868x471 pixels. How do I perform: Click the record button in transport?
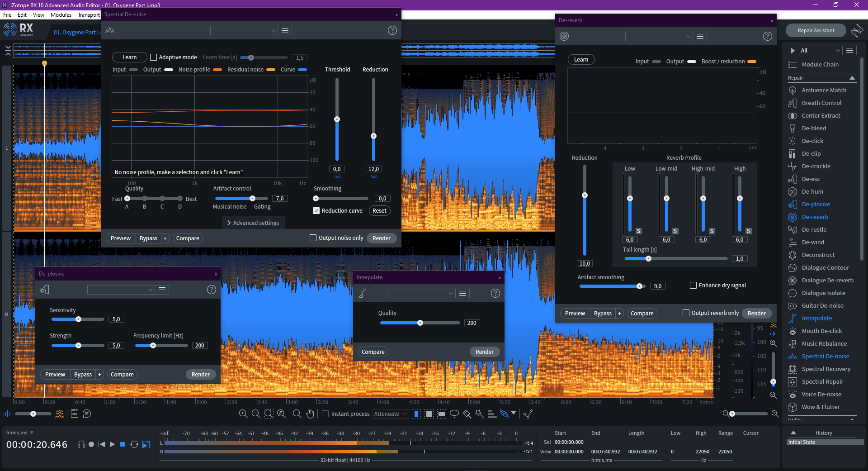click(91, 444)
